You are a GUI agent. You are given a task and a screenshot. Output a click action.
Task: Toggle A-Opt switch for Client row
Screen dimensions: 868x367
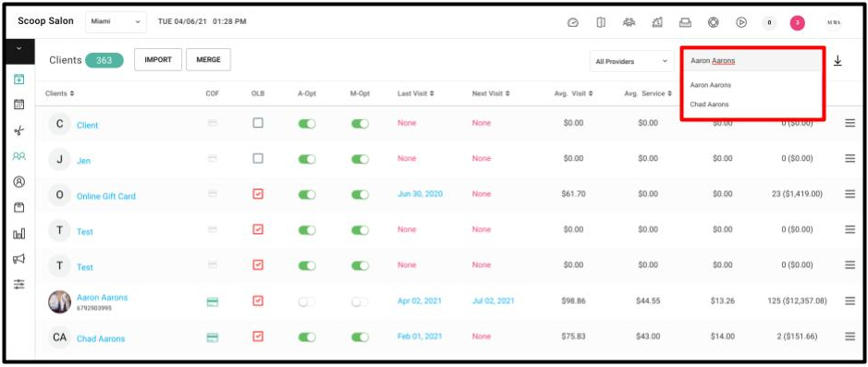tap(307, 124)
